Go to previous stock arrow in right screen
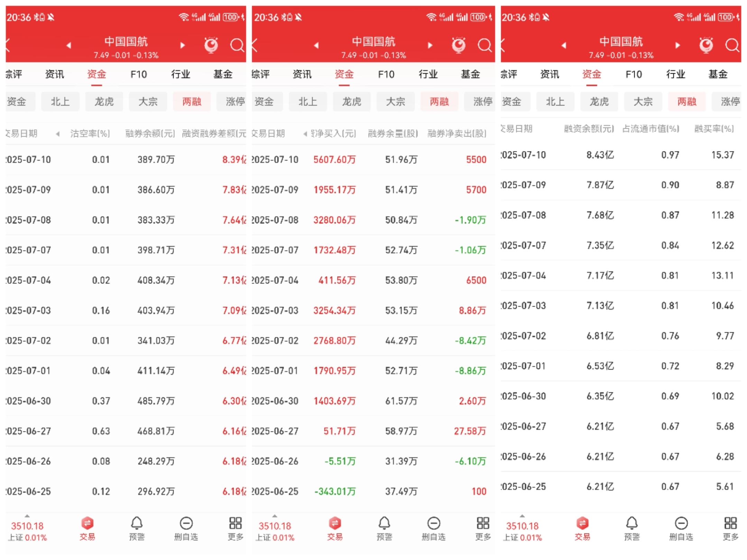 click(x=564, y=45)
